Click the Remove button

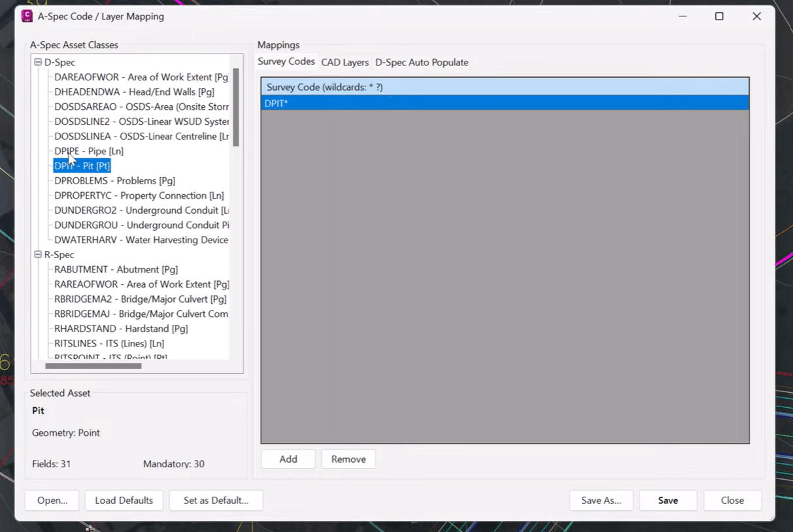348,459
